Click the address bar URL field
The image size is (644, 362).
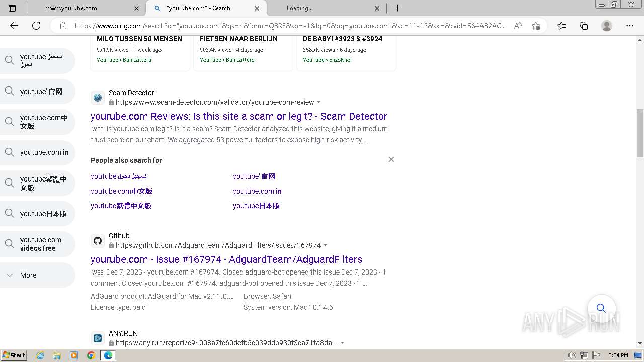[x=290, y=26]
